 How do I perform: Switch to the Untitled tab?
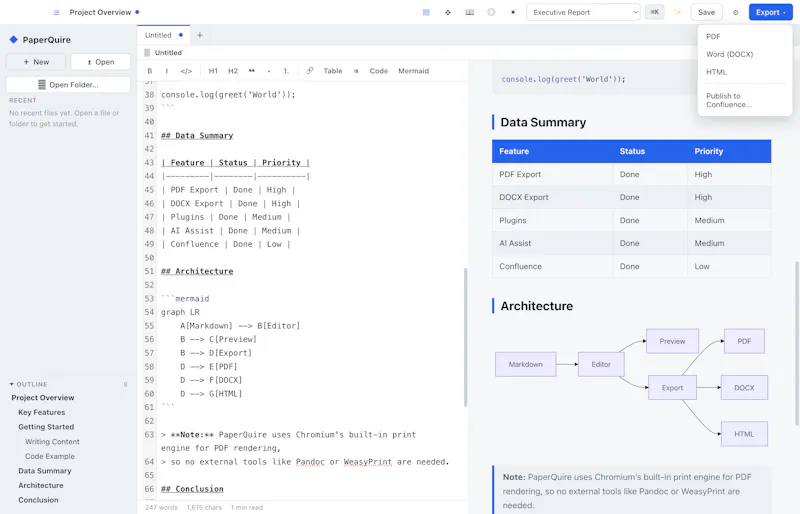(x=163, y=35)
